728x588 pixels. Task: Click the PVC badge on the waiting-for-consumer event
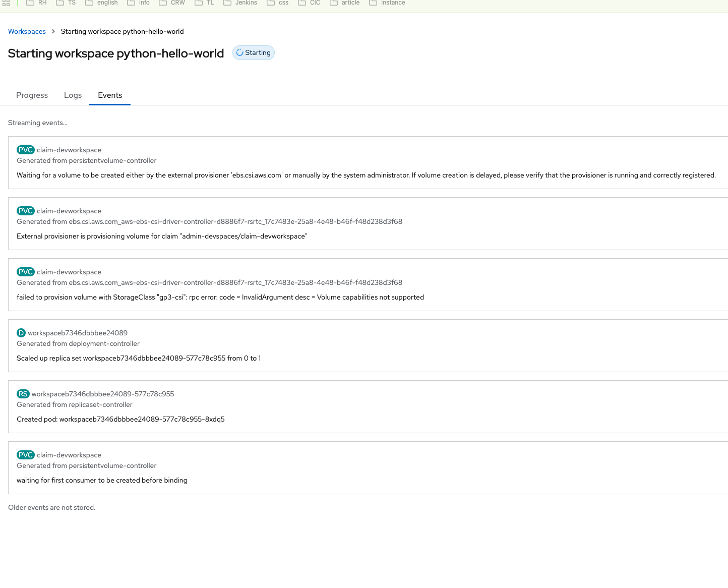pyautogui.click(x=25, y=455)
